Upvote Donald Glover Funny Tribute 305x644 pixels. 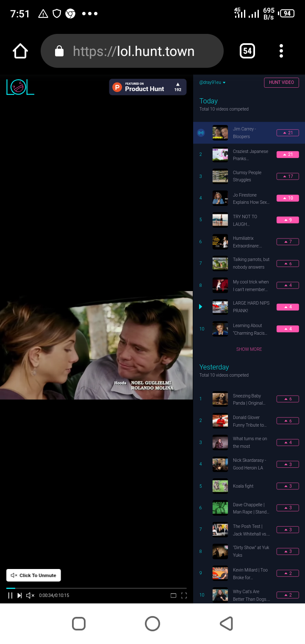(x=288, y=421)
